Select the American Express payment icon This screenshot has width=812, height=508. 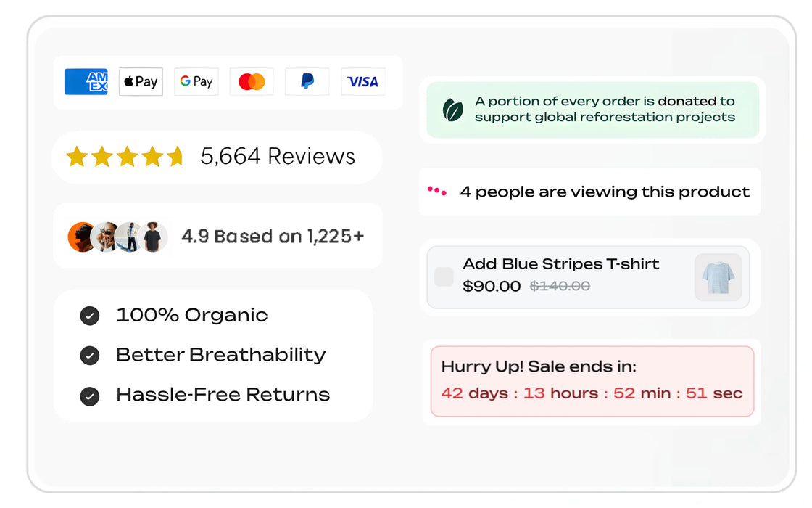pos(86,81)
